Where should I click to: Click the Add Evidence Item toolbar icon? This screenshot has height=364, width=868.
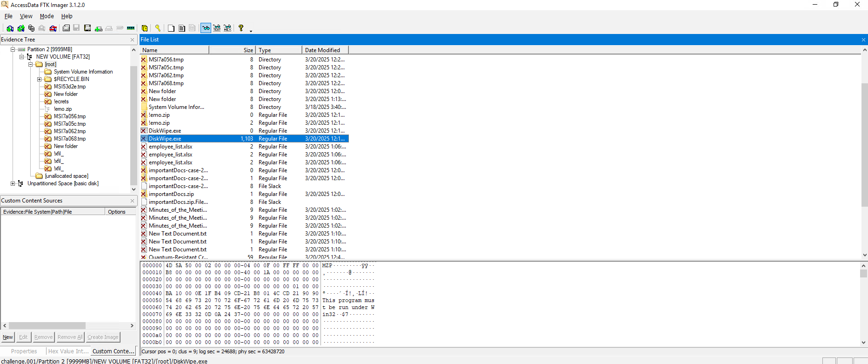point(10,28)
